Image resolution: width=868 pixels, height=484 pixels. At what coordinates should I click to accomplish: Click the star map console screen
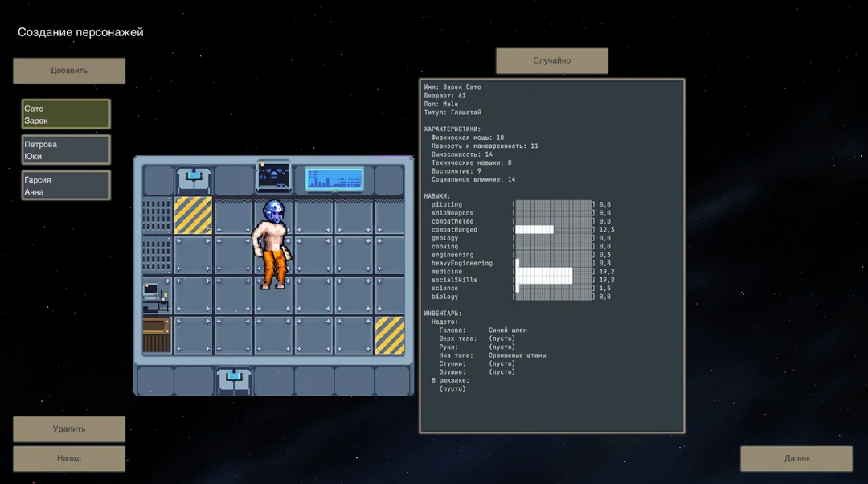point(274,174)
